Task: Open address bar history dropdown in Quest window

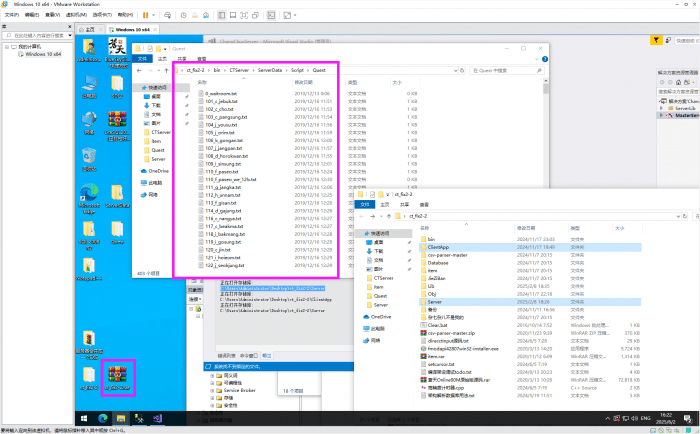Action: click(455, 71)
